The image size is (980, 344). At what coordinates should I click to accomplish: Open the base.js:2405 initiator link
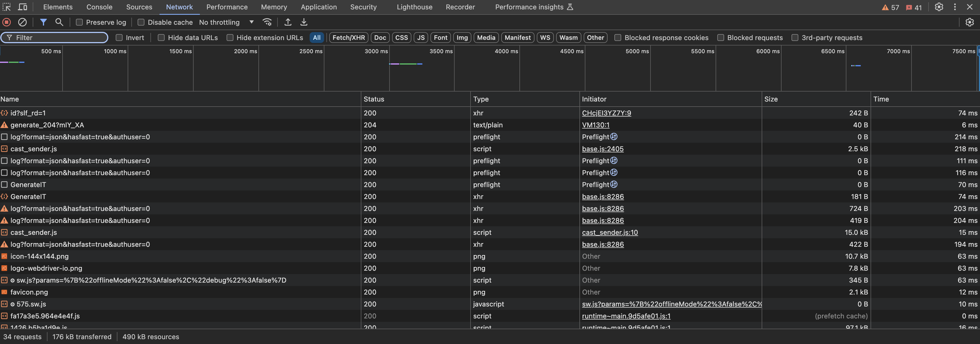603,149
